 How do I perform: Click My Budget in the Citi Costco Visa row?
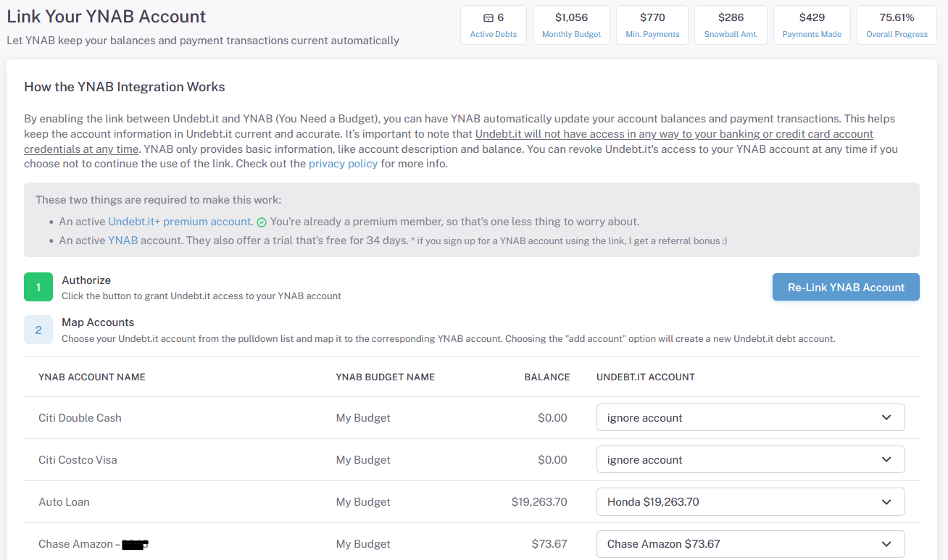point(363,460)
